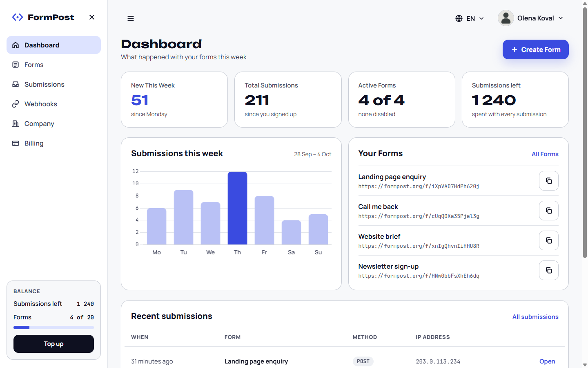Open Dashboard in the sidebar

(x=53, y=45)
